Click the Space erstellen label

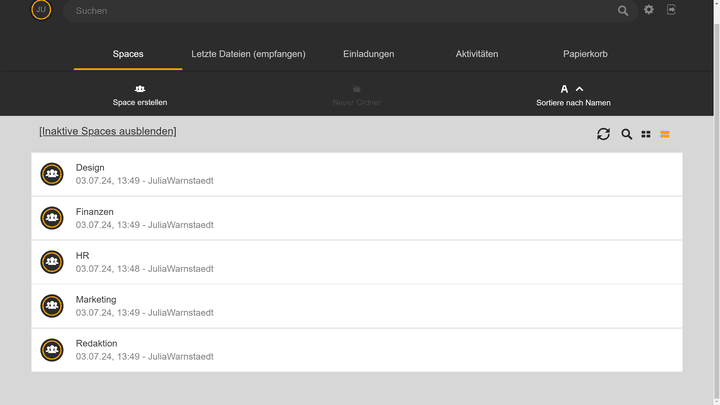click(140, 102)
